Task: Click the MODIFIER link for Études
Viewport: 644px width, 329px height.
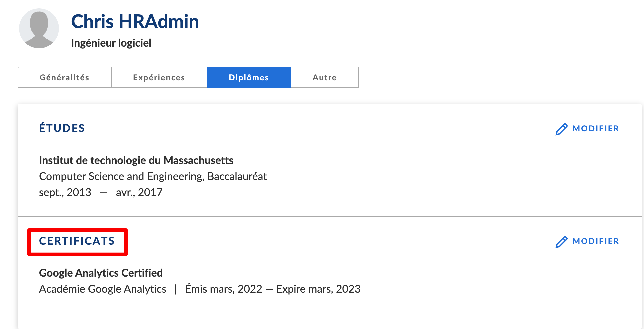Action: [596, 129]
